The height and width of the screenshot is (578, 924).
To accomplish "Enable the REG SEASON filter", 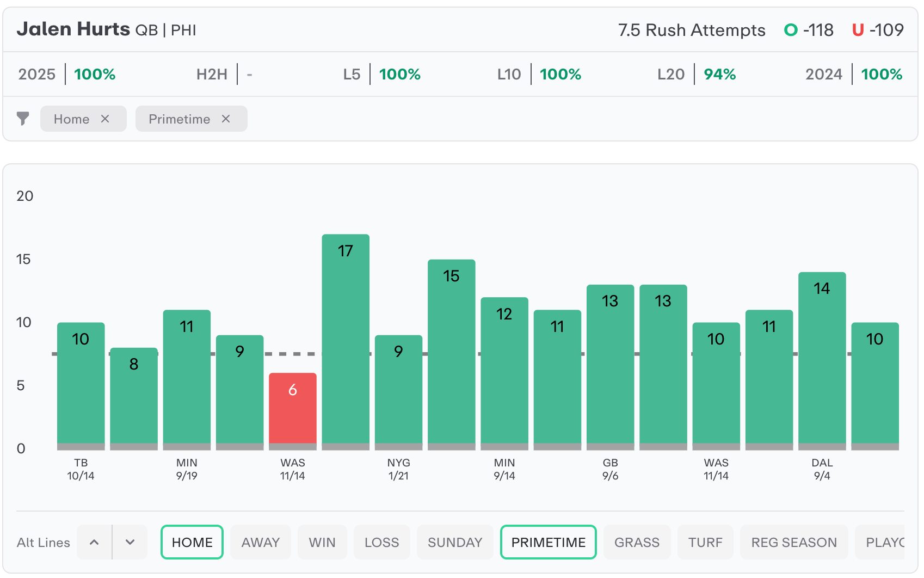I will (794, 542).
